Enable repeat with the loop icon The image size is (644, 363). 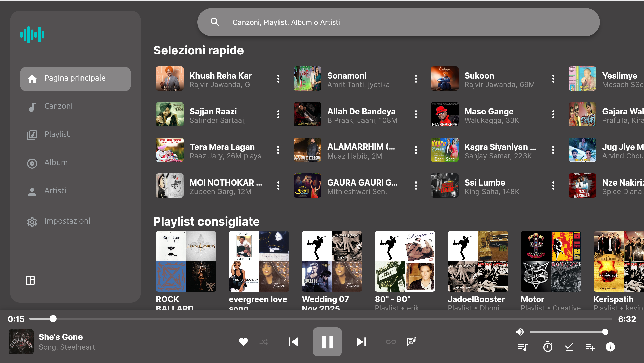[391, 342]
